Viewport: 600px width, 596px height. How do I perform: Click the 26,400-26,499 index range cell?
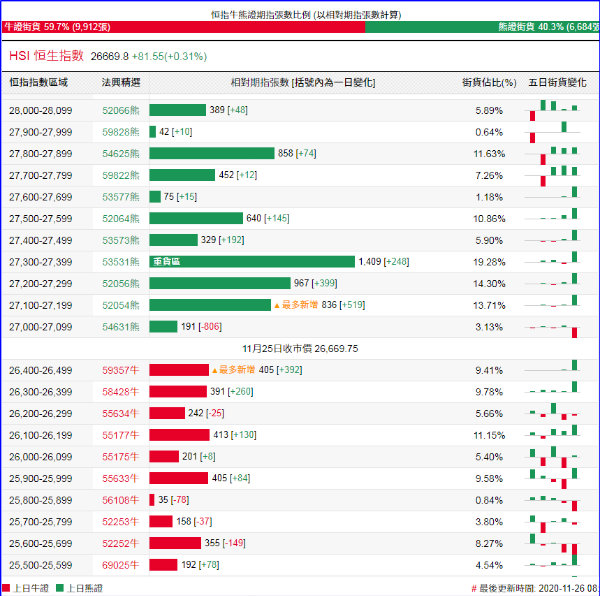click(41, 370)
